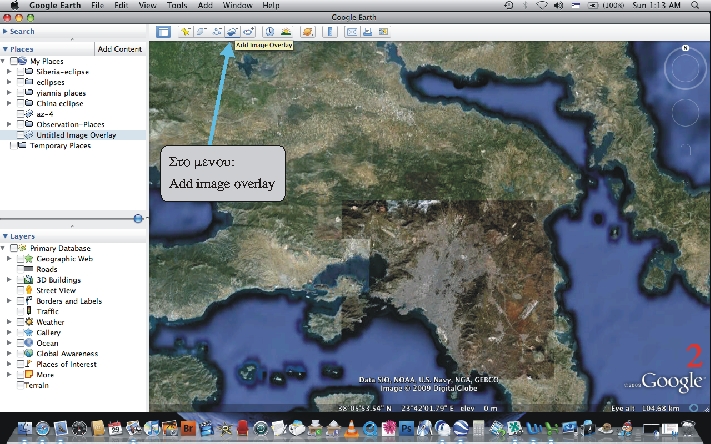
Task: Open the Ruler measuring tool
Action: 330,31
